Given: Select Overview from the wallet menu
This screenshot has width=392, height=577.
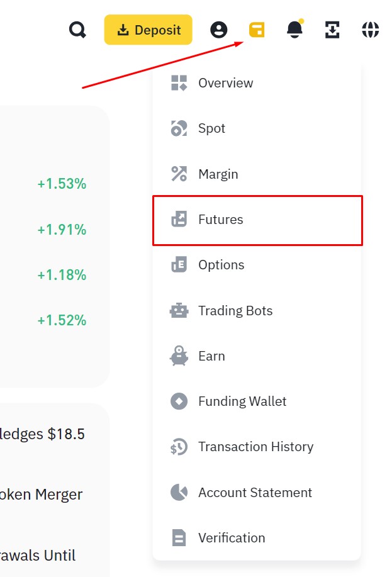Looking at the screenshot, I should point(225,83).
